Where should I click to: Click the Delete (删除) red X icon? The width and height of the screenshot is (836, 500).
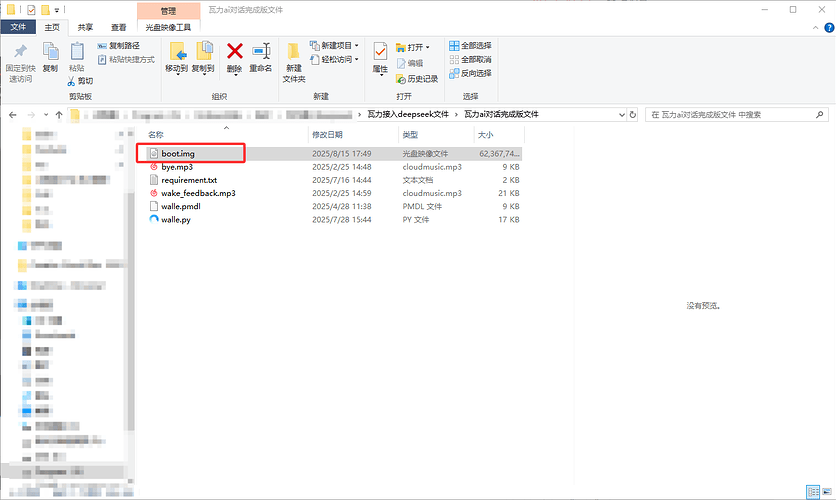(235, 52)
